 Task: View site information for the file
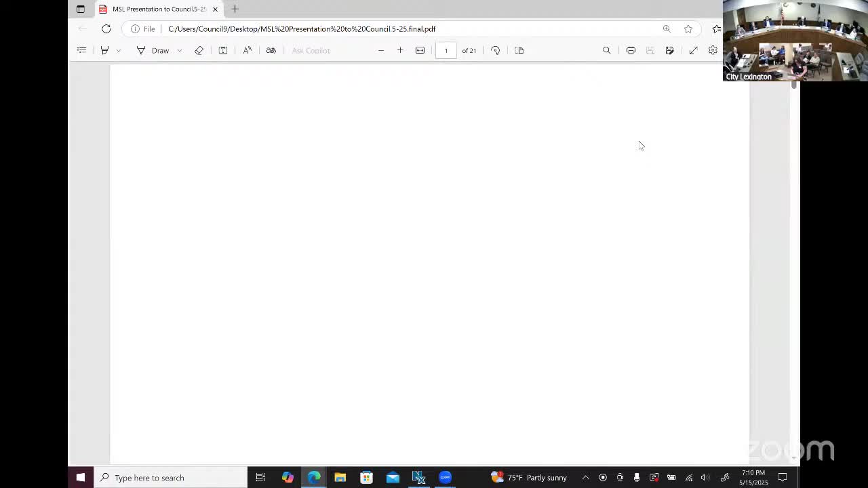[x=143, y=28]
